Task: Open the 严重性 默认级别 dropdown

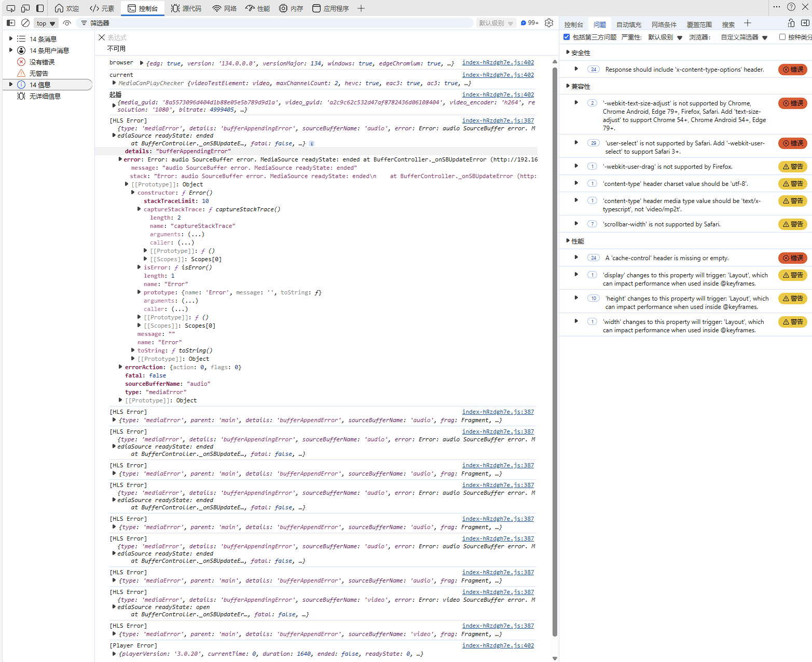Action: tap(665, 37)
